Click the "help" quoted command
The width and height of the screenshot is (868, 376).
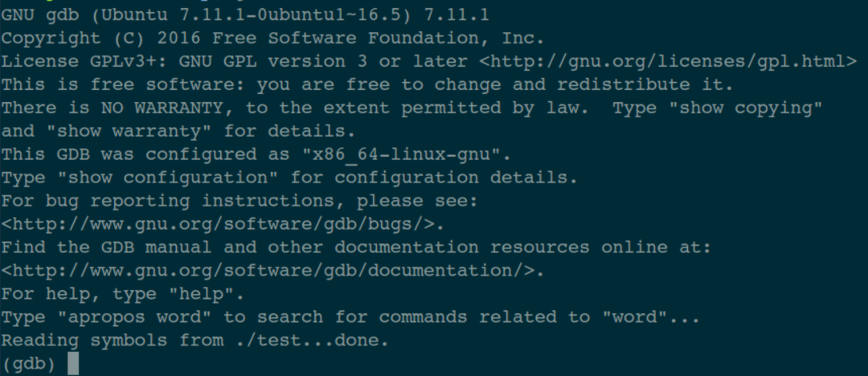(202, 294)
